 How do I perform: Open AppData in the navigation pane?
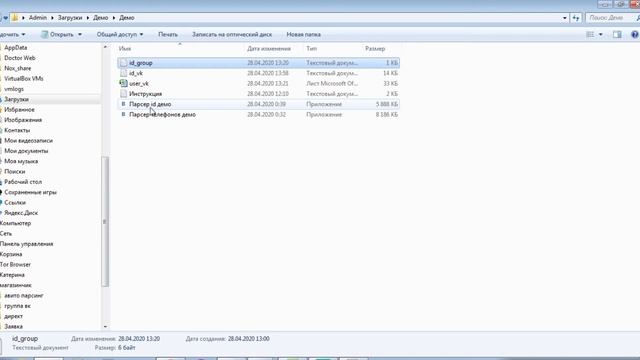pyautogui.click(x=16, y=48)
